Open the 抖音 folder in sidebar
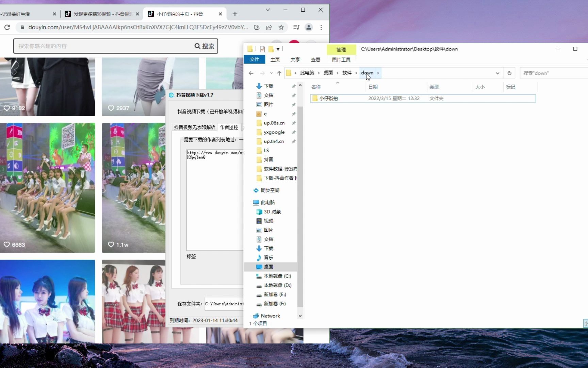Image resolution: width=588 pixels, height=368 pixels. [268, 159]
